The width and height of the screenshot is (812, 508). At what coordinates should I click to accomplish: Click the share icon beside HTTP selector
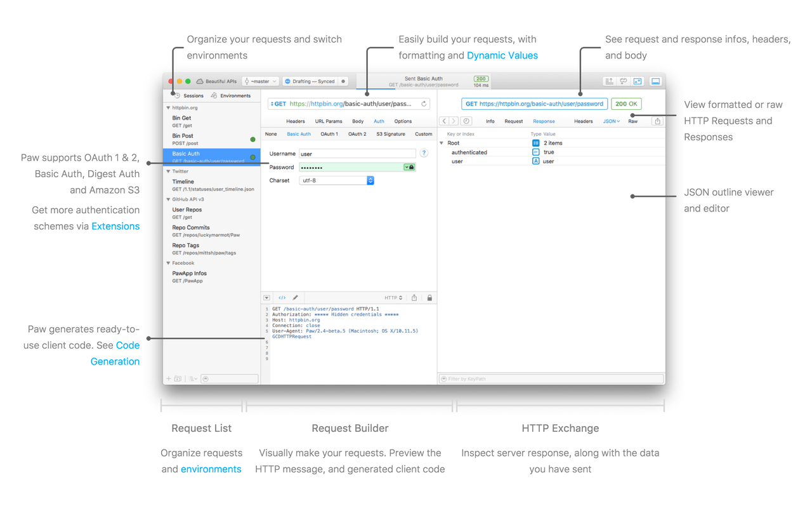tap(414, 298)
